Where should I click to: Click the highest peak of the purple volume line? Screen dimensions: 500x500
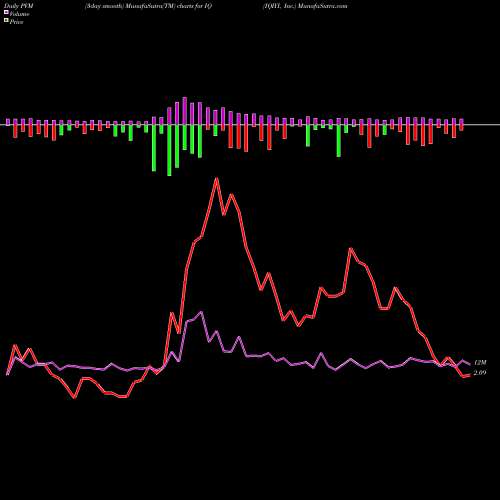point(201,312)
